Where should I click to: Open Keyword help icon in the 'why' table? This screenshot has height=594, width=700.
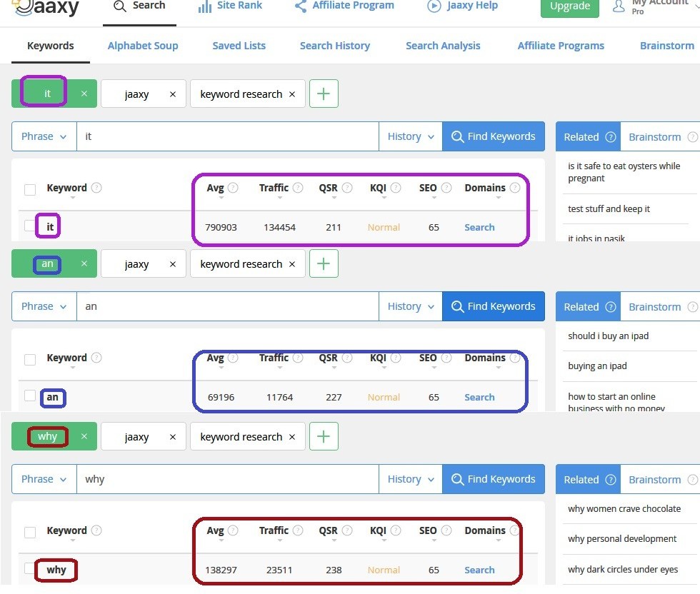point(96,530)
